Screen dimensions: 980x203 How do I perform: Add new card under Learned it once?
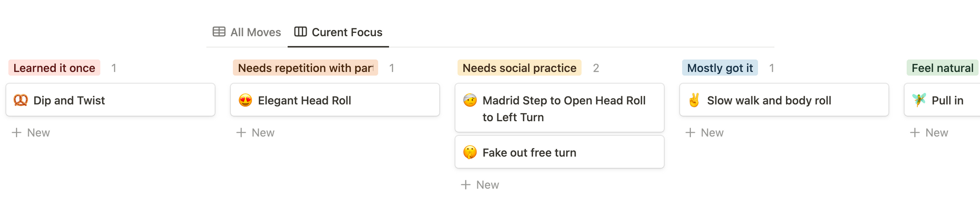(31, 133)
